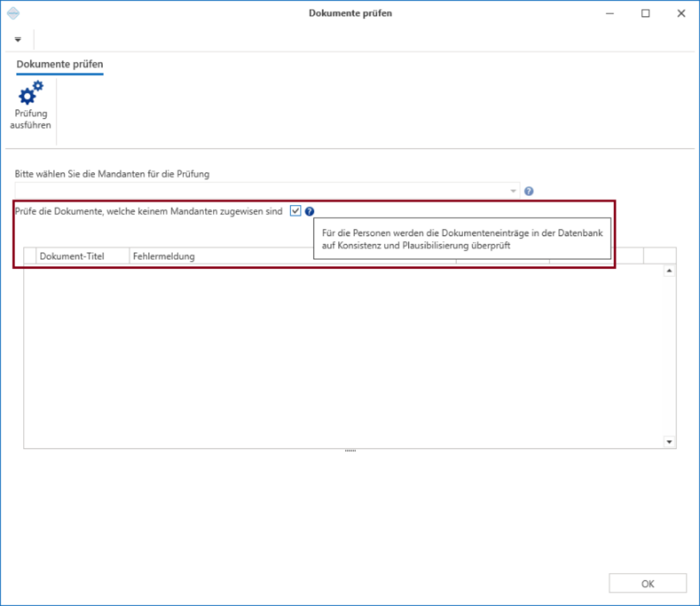Select the Dokumente prüfen ribbon tab
The image size is (700, 606).
point(60,64)
